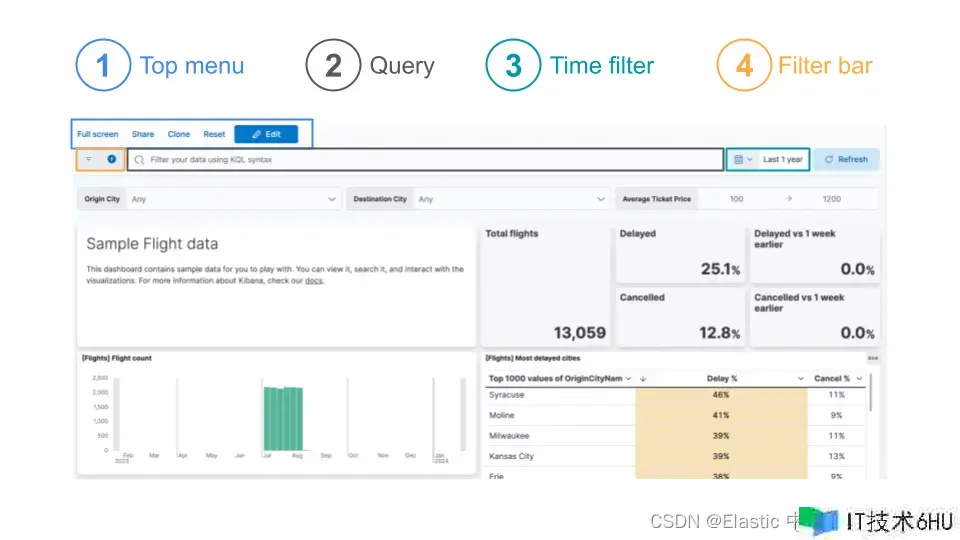Screen dimensions: 960x540
Task: Click the calendar icon in time filter
Action: click(739, 159)
